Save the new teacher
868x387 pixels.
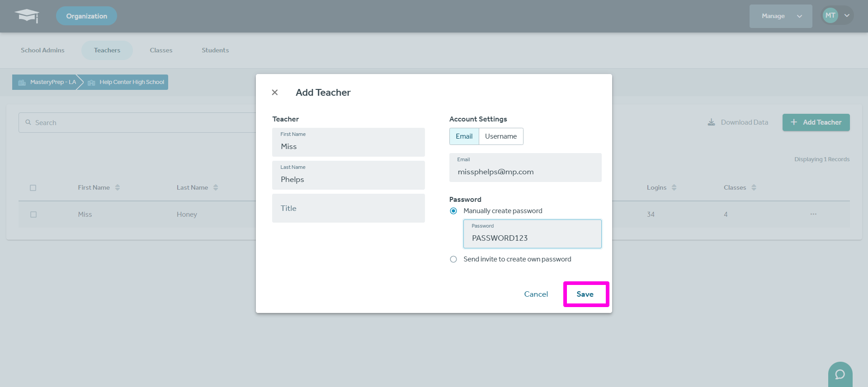point(585,294)
